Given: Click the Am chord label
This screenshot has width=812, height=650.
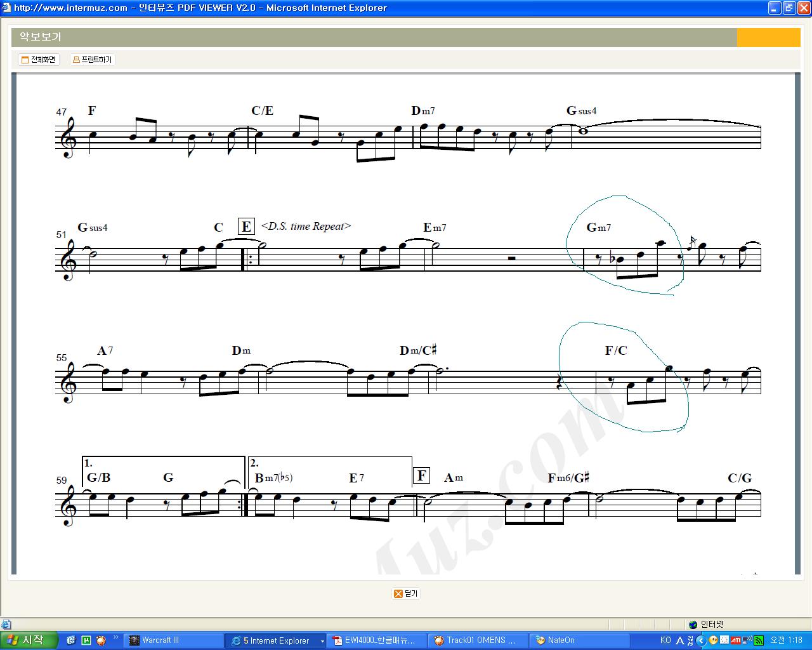Looking at the screenshot, I should (454, 477).
